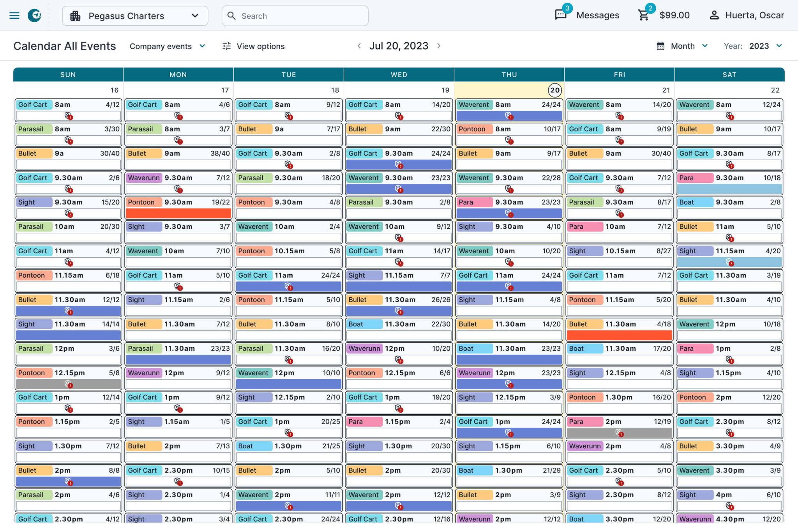Open the hamburger navigation menu

pos(14,15)
